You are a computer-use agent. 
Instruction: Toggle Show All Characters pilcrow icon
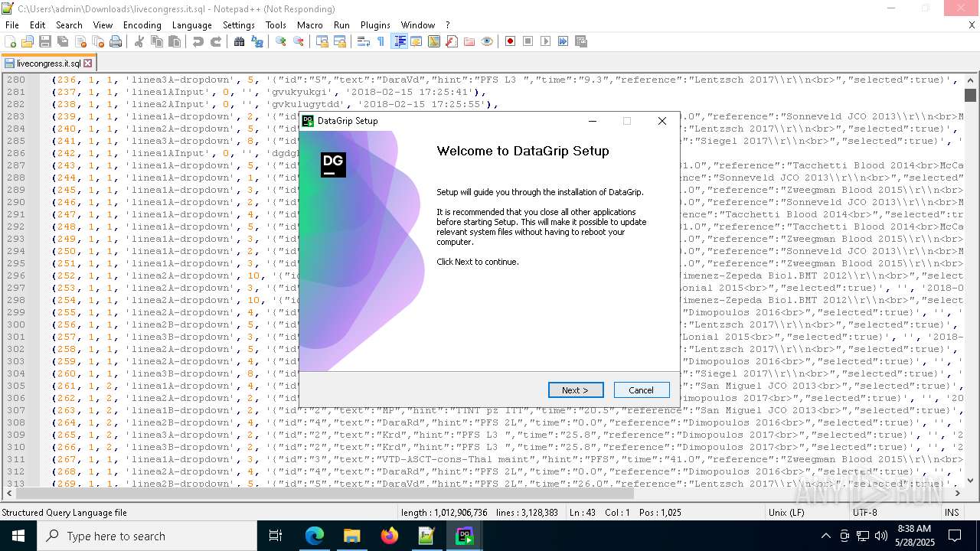pos(381,41)
